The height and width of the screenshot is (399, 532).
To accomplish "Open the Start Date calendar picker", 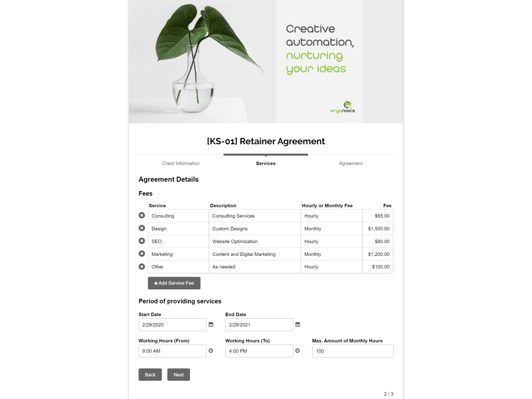I will click(211, 325).
